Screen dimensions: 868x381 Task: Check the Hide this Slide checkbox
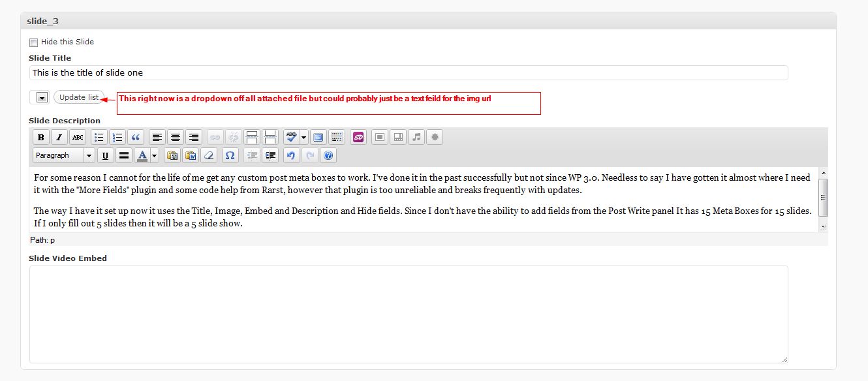click(33, 42)
